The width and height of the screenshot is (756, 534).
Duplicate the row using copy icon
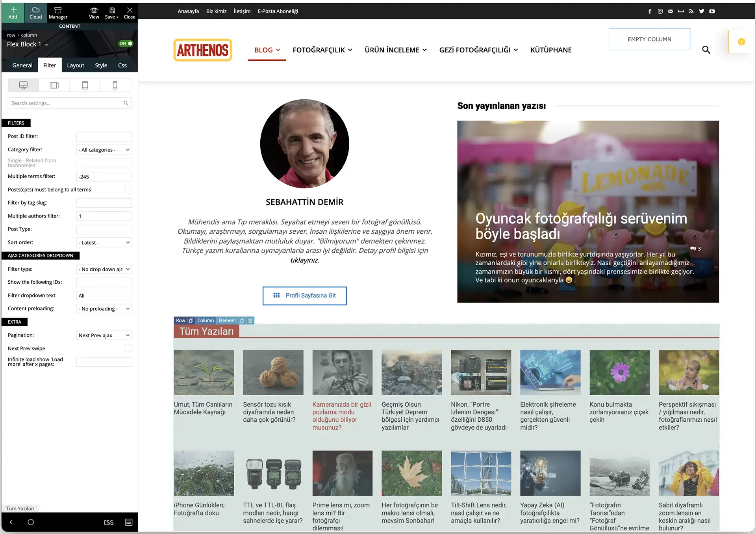pyautogui.click(x=191, y=321)
